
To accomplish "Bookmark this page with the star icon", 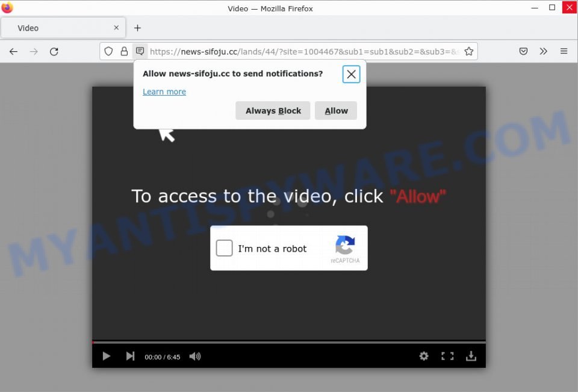I will (x=468, y=51).
